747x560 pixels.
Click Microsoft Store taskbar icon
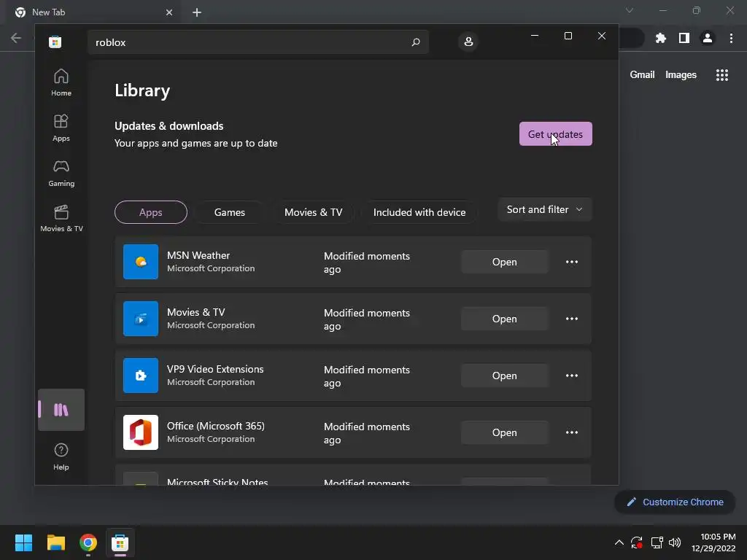point(120,542)
